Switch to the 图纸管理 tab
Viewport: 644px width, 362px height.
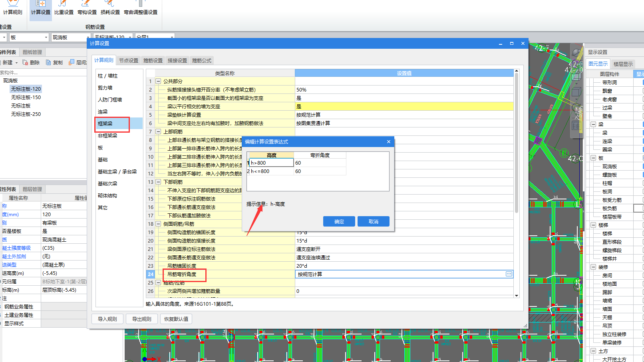click(32, 52)
